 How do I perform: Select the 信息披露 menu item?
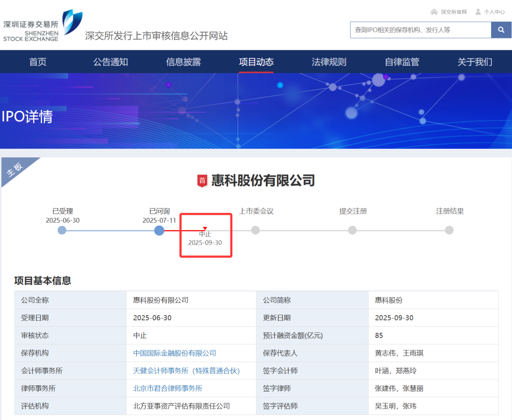tap(183, 62)
